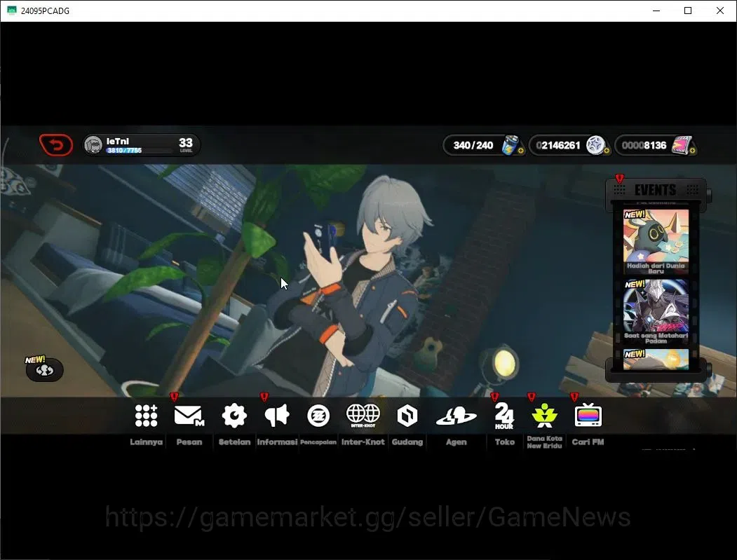This screenshot has height=560, width=737.
Task: Add battery charge with the plus icon
Action: click(521, 151)
